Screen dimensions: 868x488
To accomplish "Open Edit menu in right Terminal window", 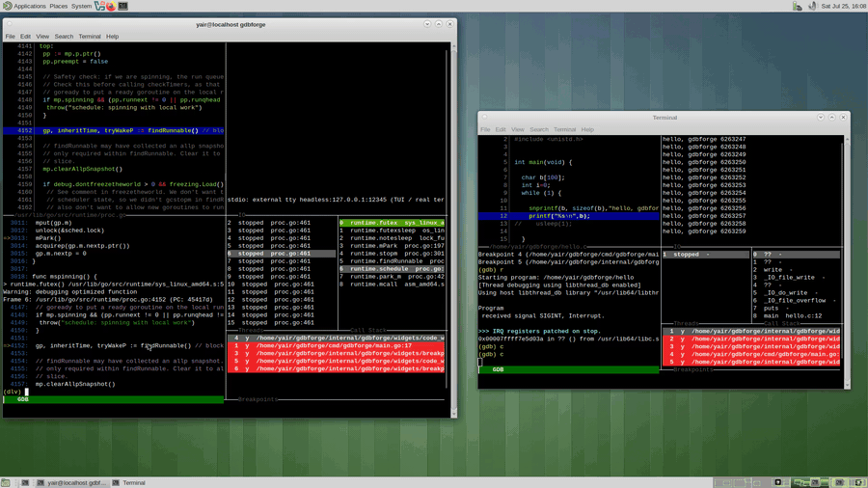I will coord(501,129).
